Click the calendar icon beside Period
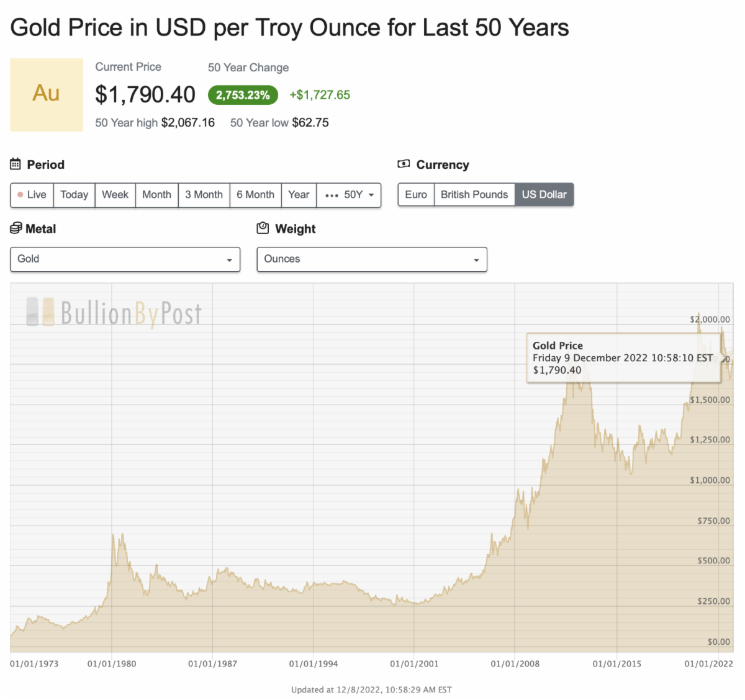The width and height of the screenshot is (745, 700). click(x=16, y=164)
